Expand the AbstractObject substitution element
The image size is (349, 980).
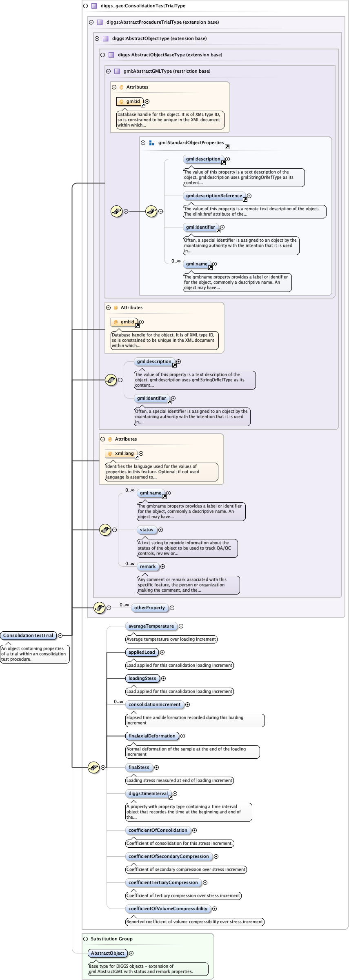tap(131, 953)
